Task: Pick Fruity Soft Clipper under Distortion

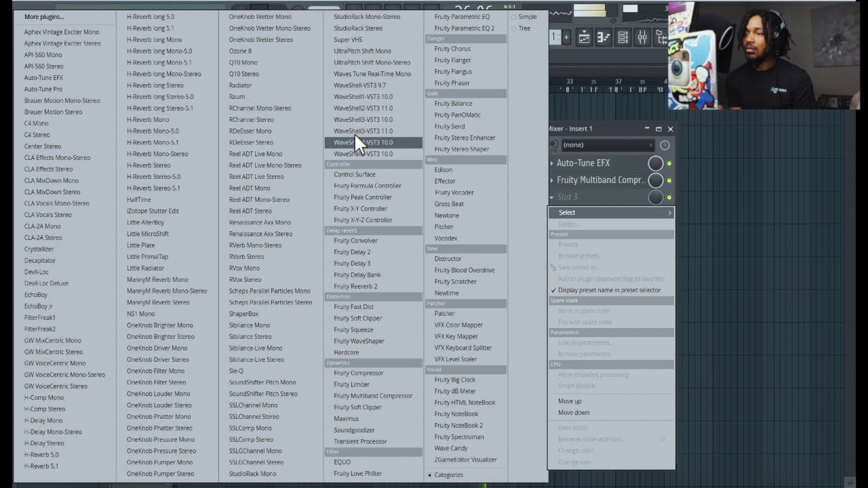Action: pos(357,319)
